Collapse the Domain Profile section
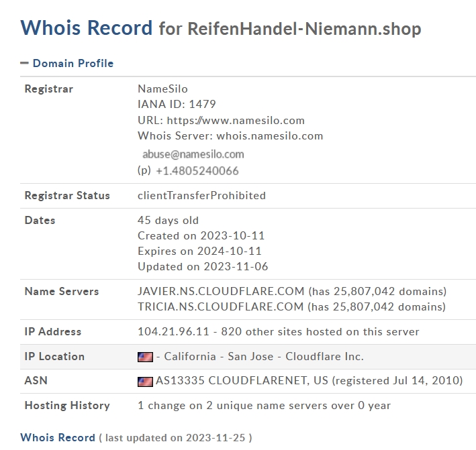 coord(66,64)
